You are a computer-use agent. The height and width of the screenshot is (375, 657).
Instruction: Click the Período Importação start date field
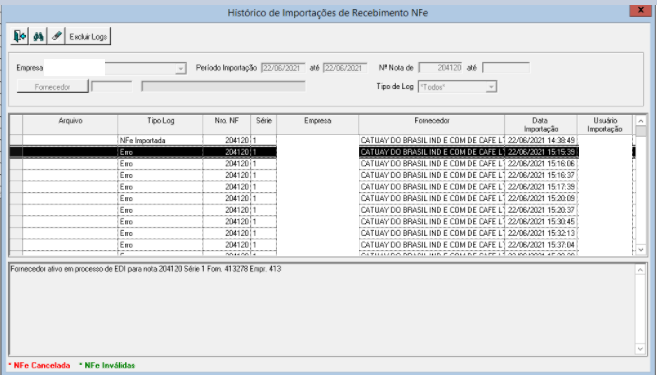(x=283, y=68)
